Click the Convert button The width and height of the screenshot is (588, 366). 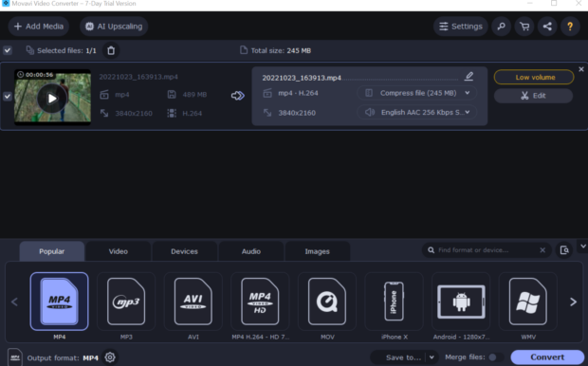547,357
